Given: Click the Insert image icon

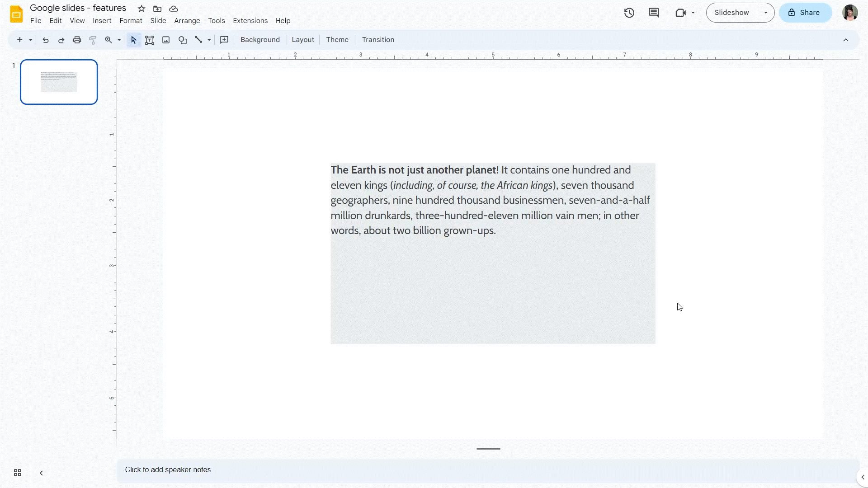Looking at the screenshot, I should tap(166, 39).
